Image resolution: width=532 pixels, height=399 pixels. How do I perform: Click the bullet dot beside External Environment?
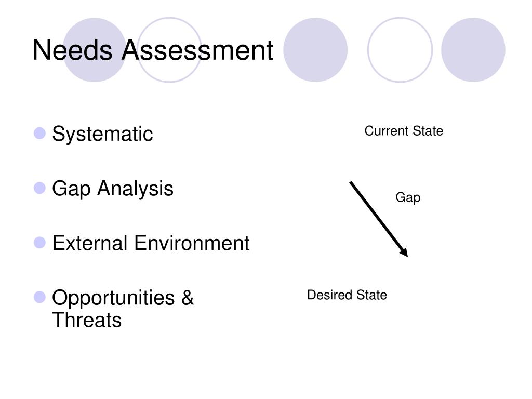pos(39,243)
